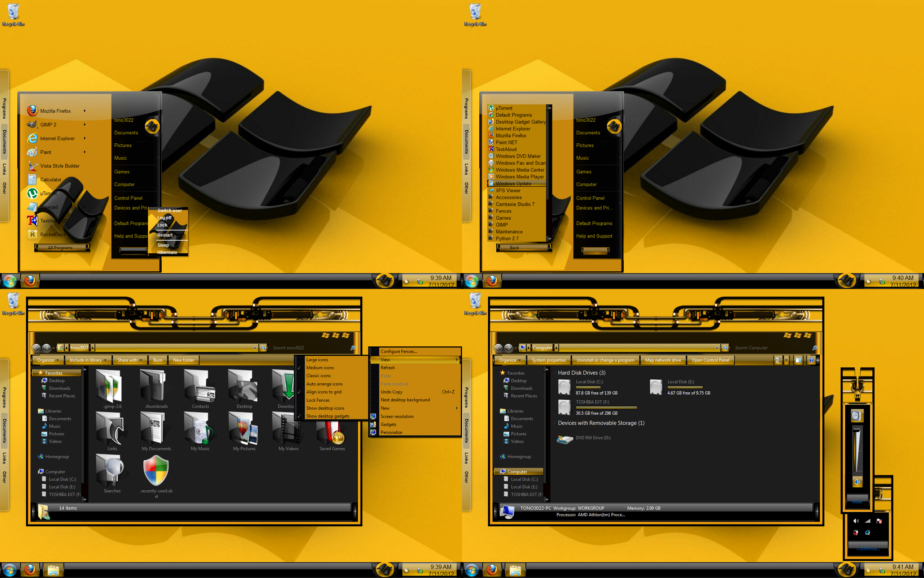Image resolution: width=924 pixels, height=578 pixels.
Task: Disable Align icons to grid
Action: (324, 392)
